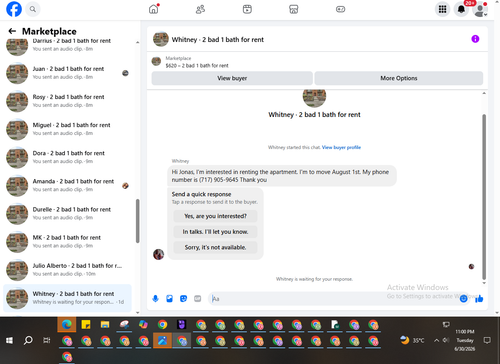Send a thumbs-up like
Viewport: 500px width, 364px height.
pyautogui.click(x=479, y=299)
